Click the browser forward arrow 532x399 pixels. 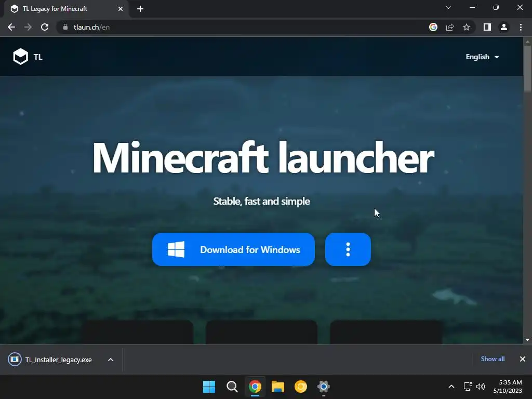point(28,27)
